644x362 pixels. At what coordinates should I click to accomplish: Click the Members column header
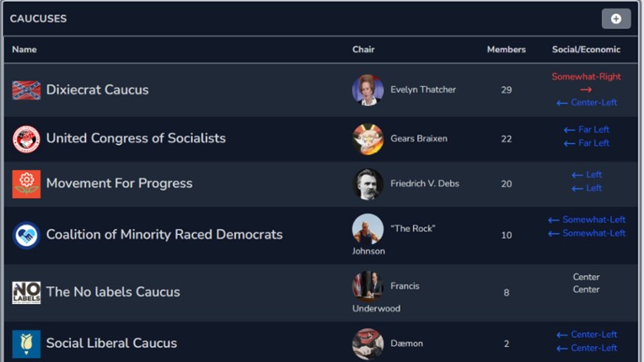506,50
